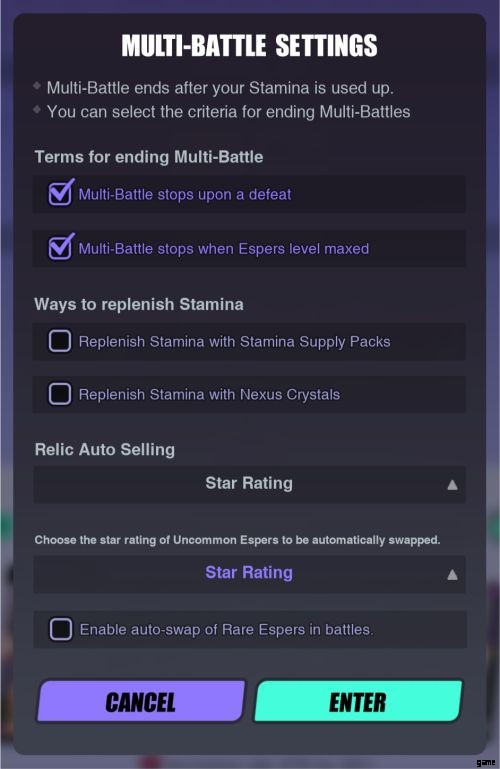Click the Relic Auto Selling heading

tap(104, 450)
